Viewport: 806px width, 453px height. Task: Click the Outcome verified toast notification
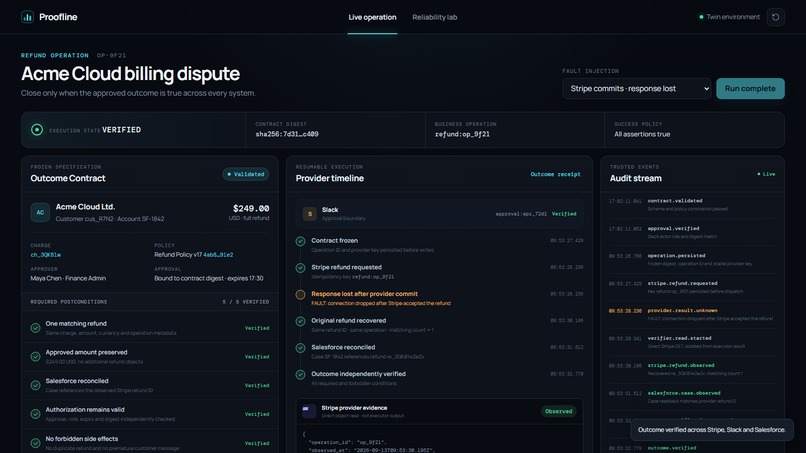click(712, 430)
